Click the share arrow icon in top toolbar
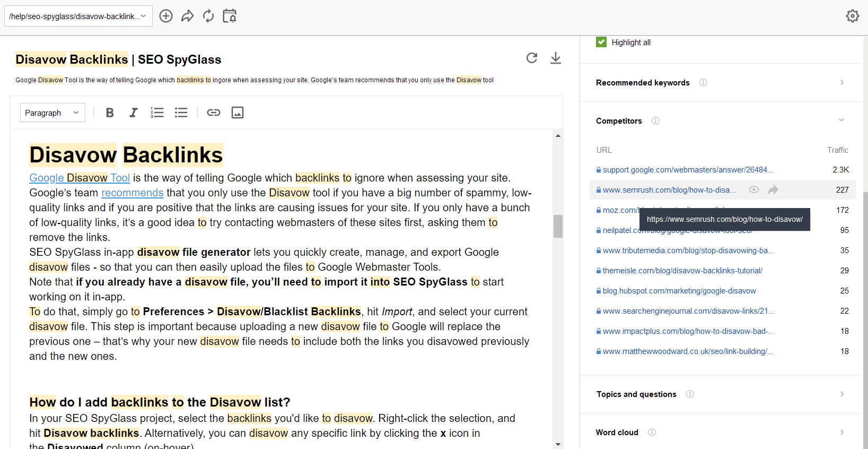This screenshot has height=449, width=868. (x=187, y=16)
